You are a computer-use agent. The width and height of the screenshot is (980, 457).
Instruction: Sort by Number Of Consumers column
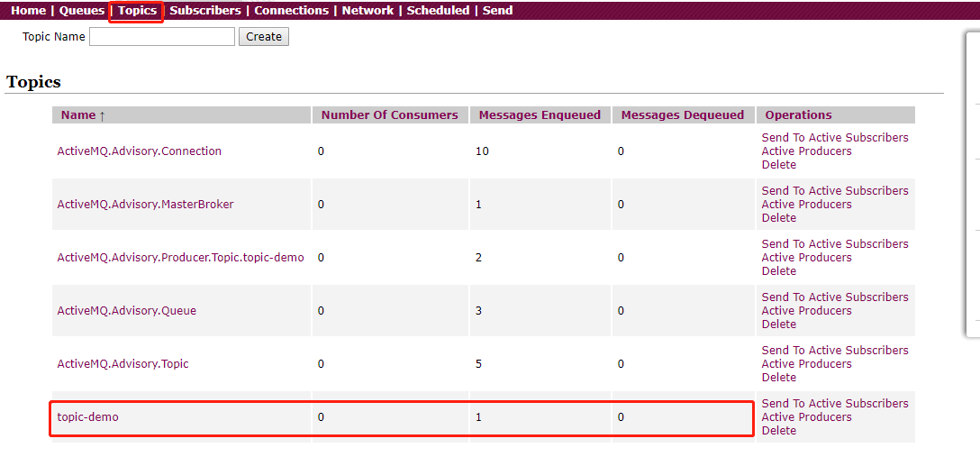point(389,115)
